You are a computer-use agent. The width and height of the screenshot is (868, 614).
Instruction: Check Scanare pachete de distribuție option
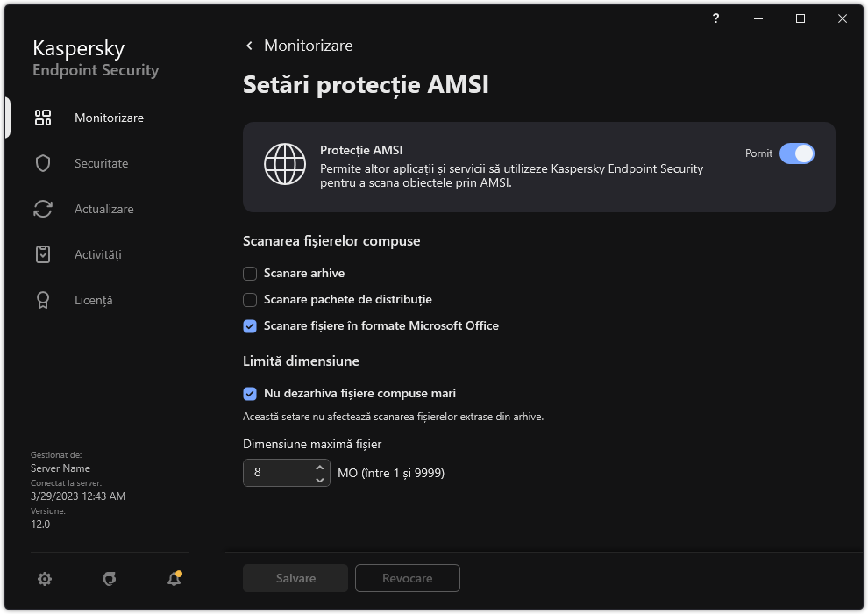(250, 300)
